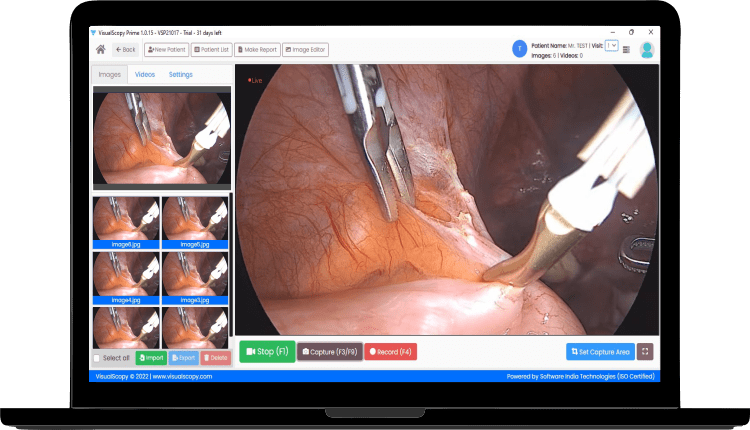Select thumbnail image5.jpg
The height and width of the screenshot is (430, 750).
point(195,223)
